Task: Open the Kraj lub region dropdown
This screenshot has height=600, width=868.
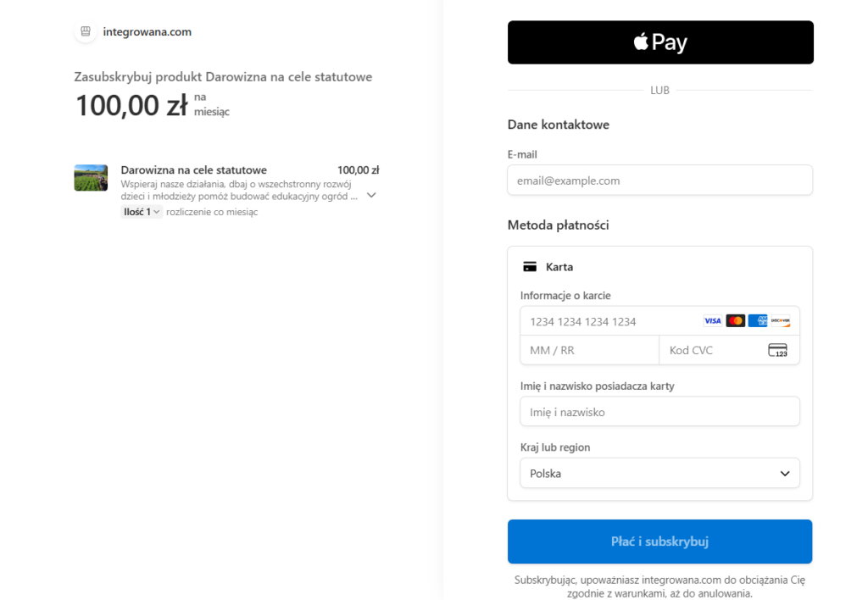Action: click(659, 473)
